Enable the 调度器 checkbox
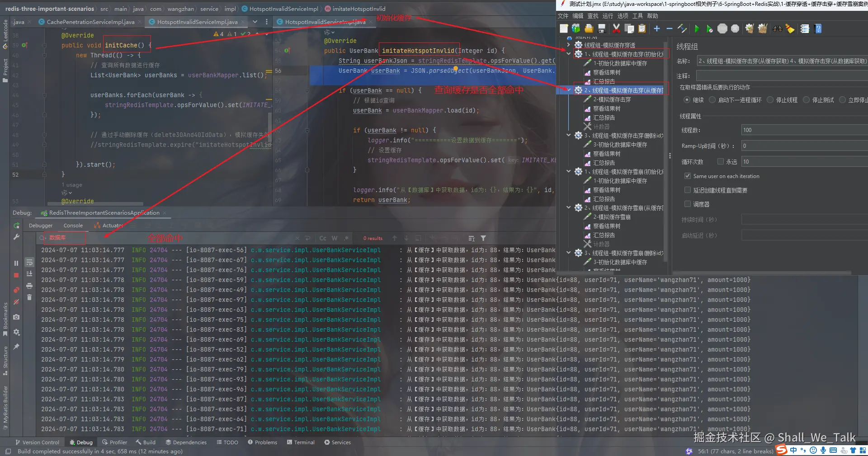868x456 pixels. 688,204
